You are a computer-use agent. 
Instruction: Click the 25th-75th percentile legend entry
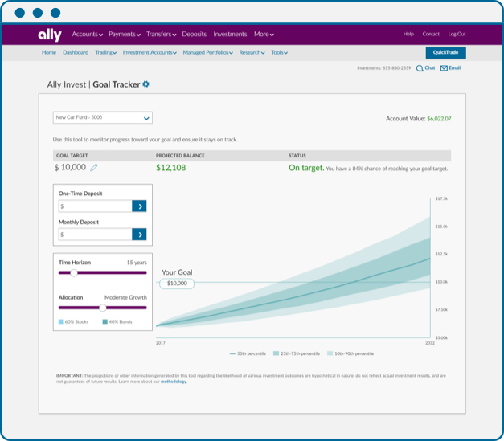[297, 353]
